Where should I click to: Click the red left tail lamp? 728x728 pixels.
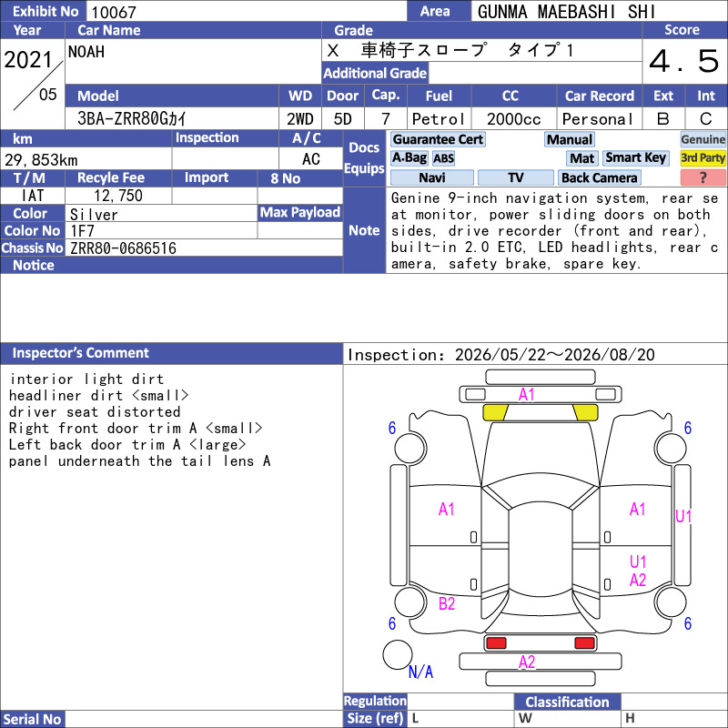tap(495, 643)
